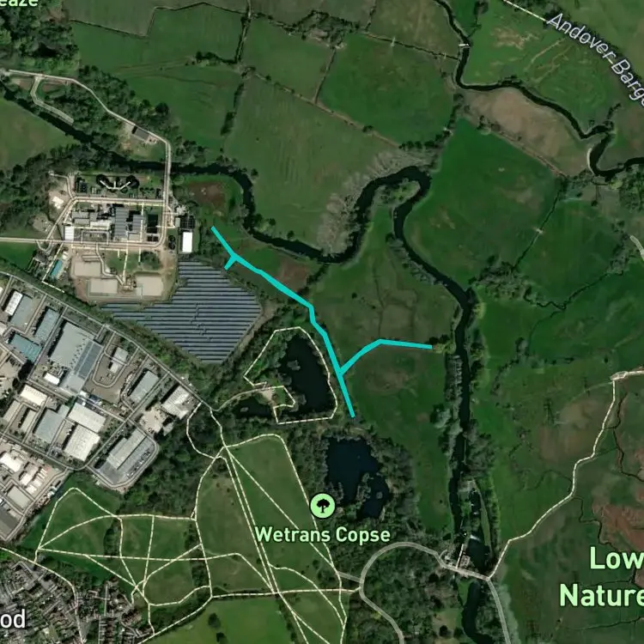Select the Wetrans Copse map label
Screen dimensions: 644x644
pos(322,535)
